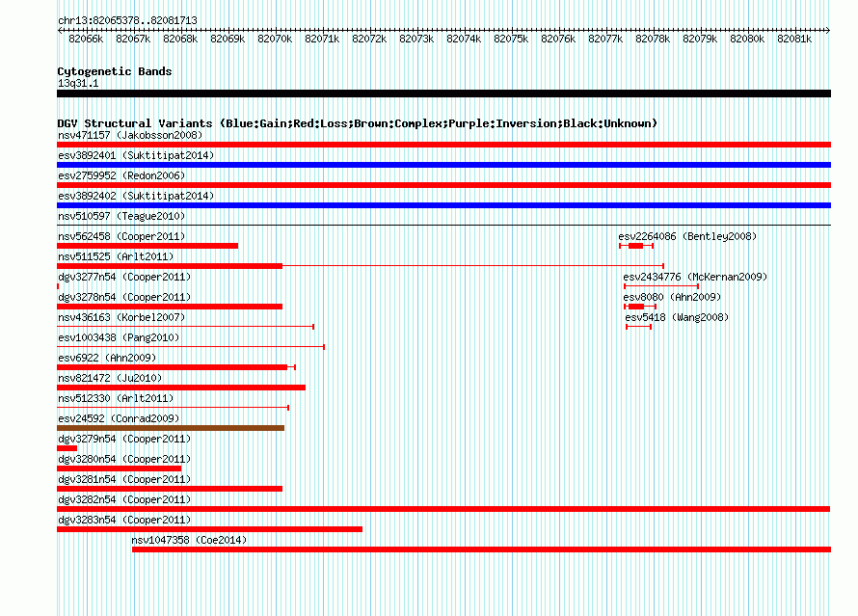The image size is (858, 616).
Task: Open esv6922 (Ahn2009) label
Action: click(107, 358)
